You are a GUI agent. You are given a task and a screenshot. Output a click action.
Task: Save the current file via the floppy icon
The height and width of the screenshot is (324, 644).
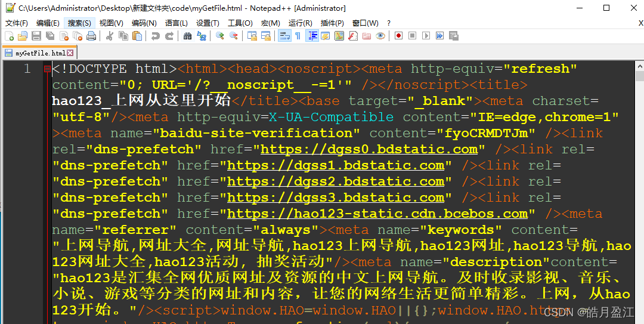(36, 36)
